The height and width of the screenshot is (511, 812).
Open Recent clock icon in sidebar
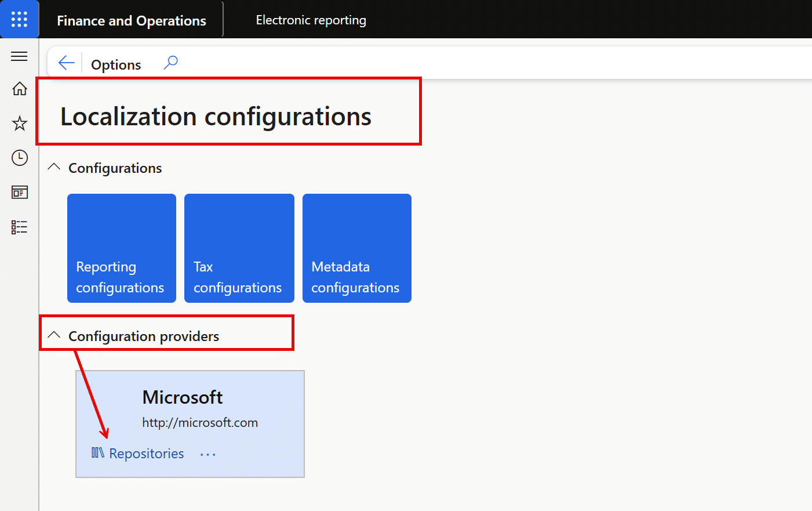(20, 158)
